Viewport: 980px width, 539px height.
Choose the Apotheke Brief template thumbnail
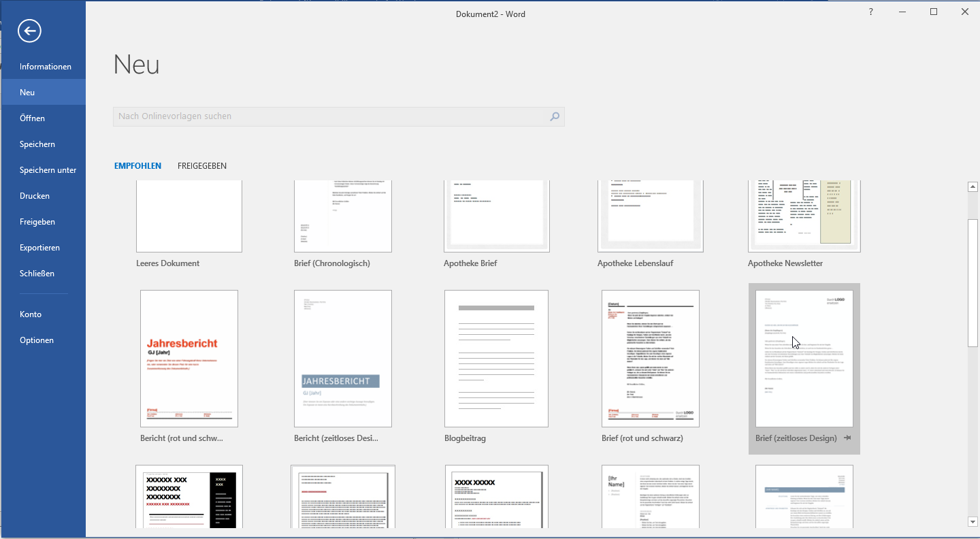(x=497, y=216)
